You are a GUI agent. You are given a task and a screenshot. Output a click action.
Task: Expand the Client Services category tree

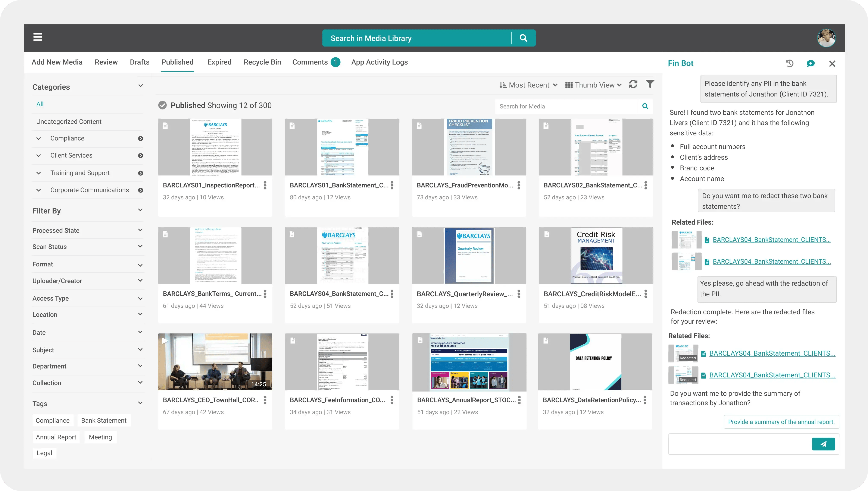coord(39,156)
